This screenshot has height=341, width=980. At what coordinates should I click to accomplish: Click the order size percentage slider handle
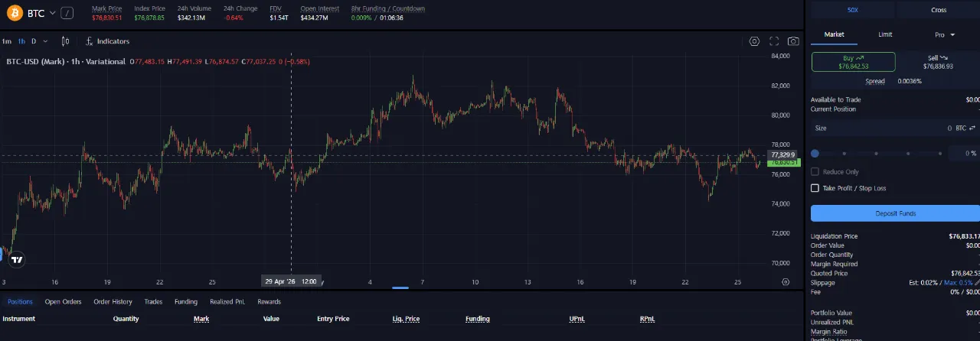[815, 154]
